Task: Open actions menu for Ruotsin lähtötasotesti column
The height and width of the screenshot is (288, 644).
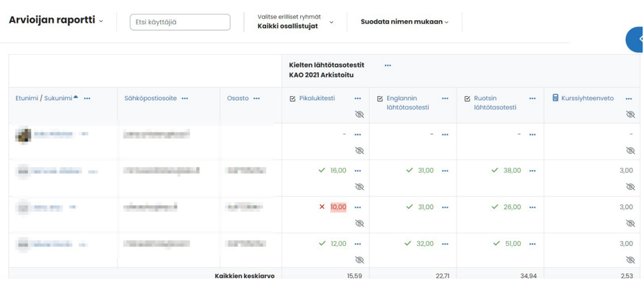Action: point(533,99)
